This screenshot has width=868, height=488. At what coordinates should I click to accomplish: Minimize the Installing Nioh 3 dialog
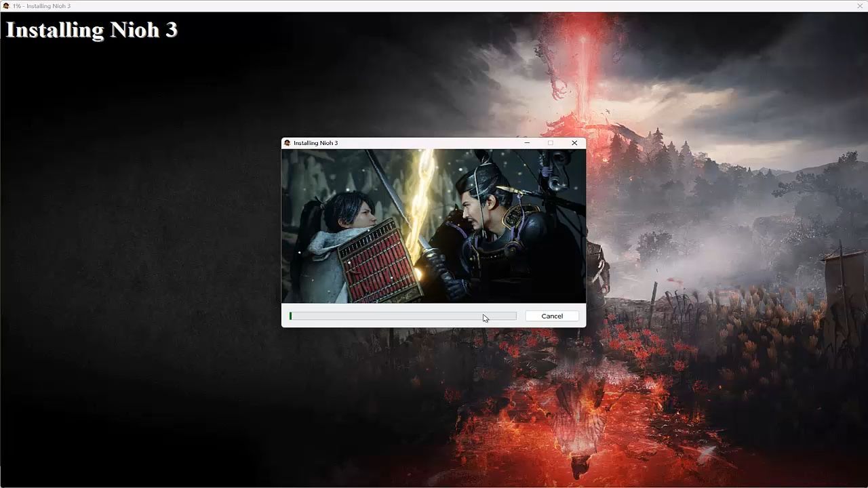tap(527, 143)
